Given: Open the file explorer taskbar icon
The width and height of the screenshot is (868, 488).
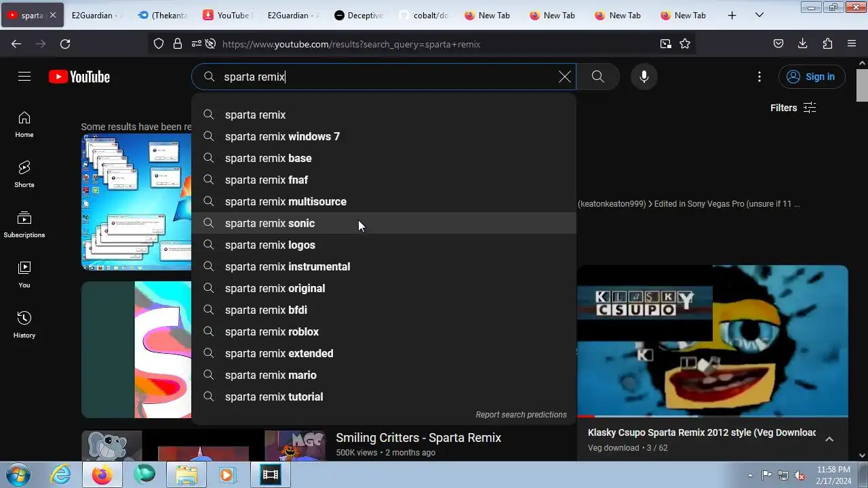Looking at the screenshot, I should click(x=186, y=475).
